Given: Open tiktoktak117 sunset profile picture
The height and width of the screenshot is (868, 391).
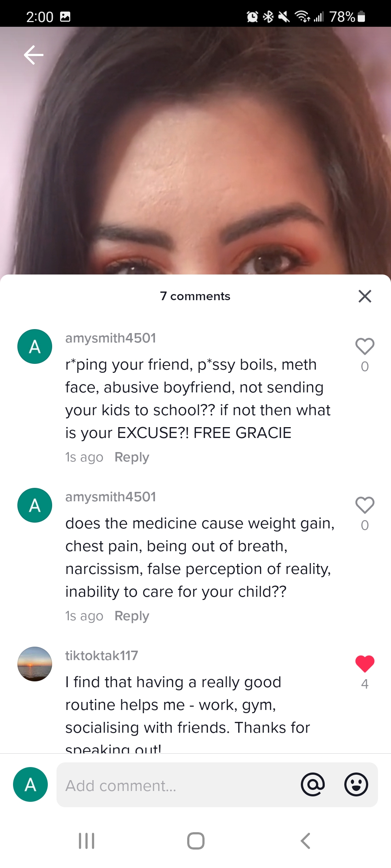Looking at the screenshot, I should tap(35, 664).
